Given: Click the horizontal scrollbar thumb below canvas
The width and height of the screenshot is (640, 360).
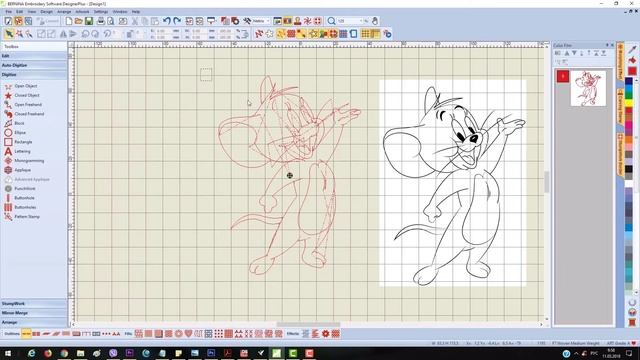Looking at the screenshot, I should click(308, 325).
